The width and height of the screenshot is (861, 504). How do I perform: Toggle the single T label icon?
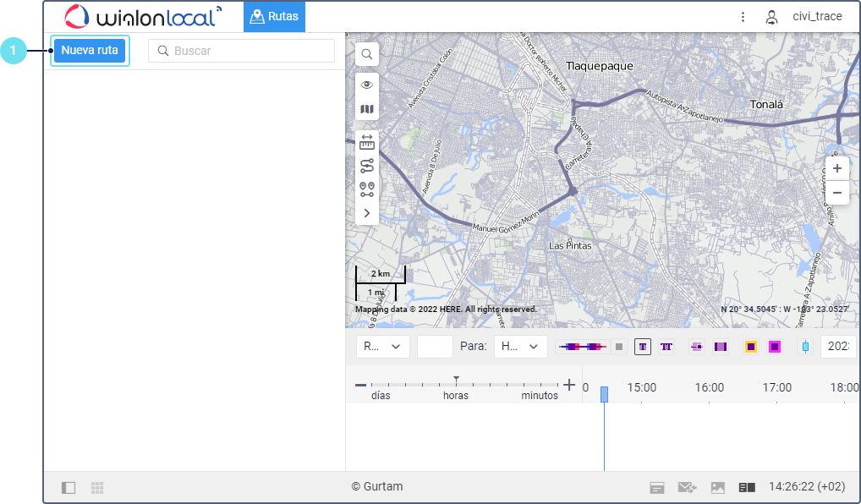coord(643,347)
